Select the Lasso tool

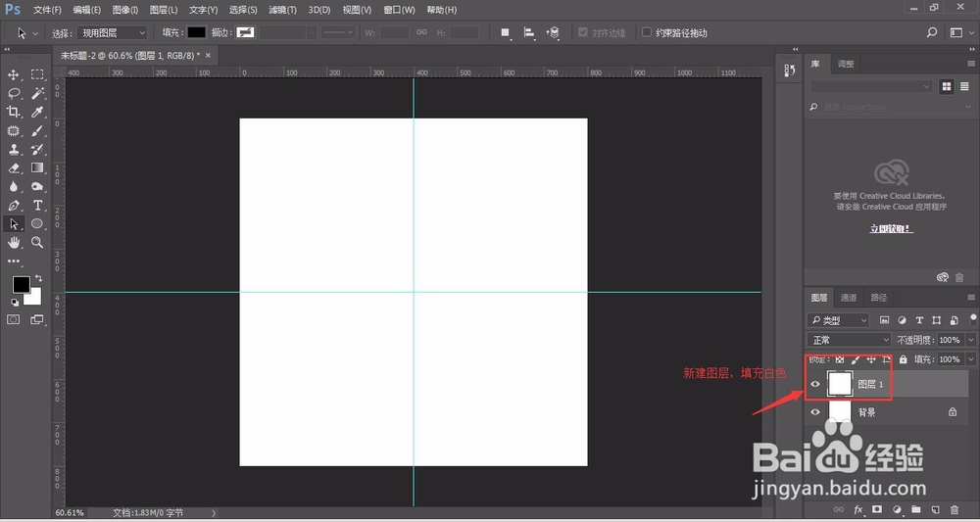13,94
